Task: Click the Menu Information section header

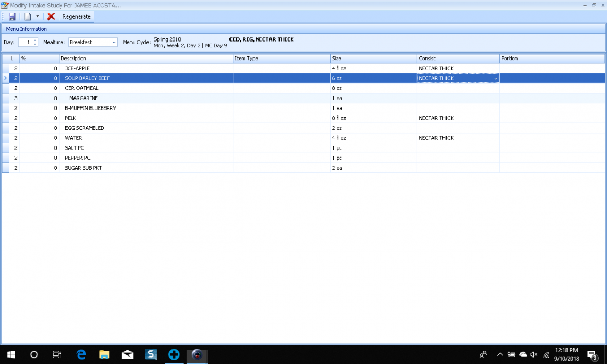Action: [27, 29]
